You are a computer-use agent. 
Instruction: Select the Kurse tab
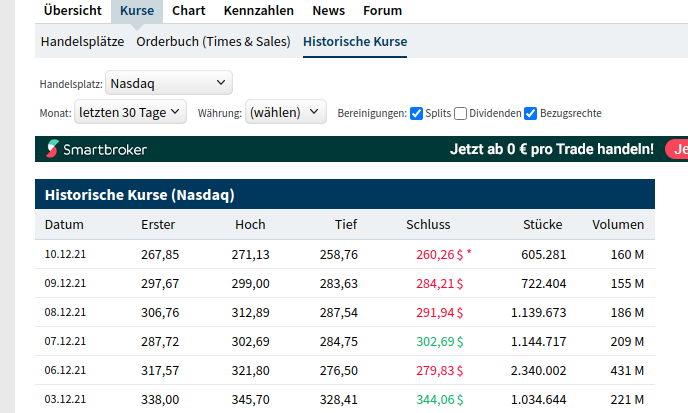pyautogui.click(x=136, y=11)
